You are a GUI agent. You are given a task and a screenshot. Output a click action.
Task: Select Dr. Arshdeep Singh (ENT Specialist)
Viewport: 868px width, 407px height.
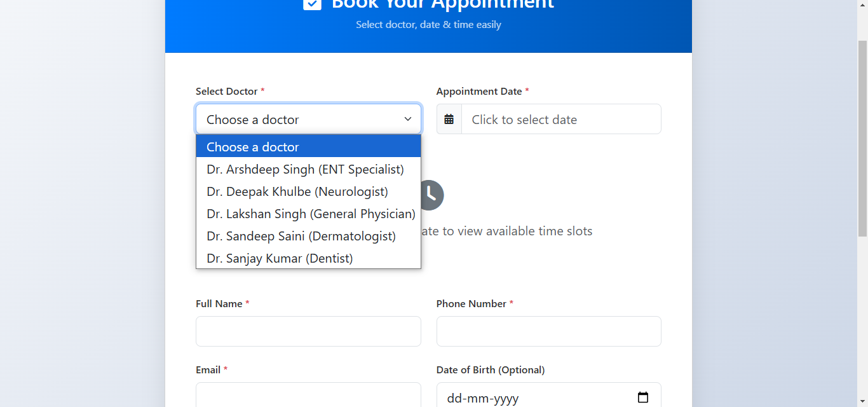(x=305, y=169)
